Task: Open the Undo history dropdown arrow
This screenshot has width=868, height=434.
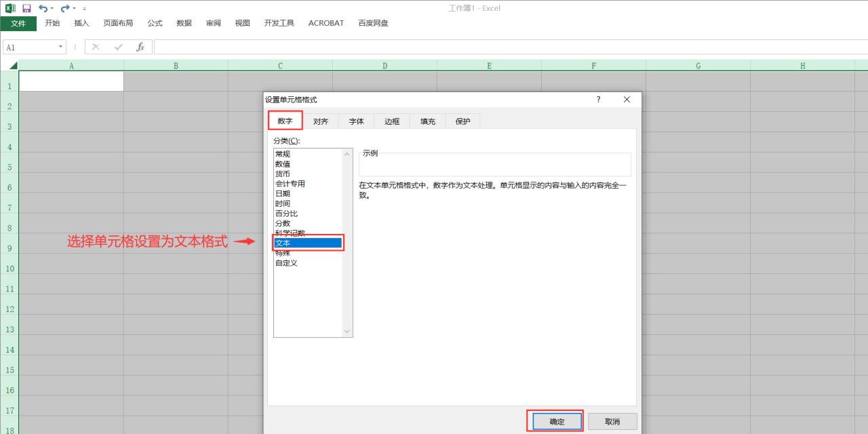Action: pyautogui.click(x=52, y=9)
